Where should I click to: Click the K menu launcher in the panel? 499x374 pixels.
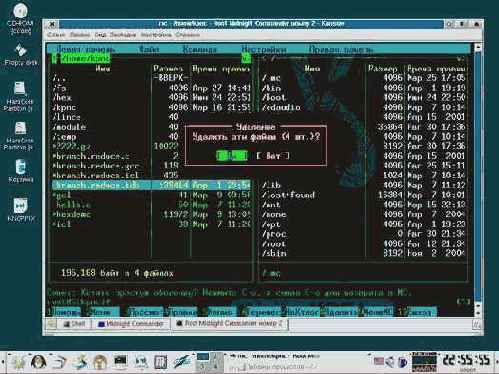pyautogui.click(x=18, y=362)
